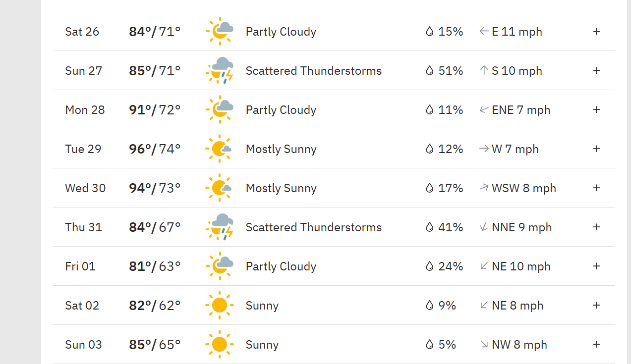Click the Mostly Sunny text for Tue 29
631x364 pixels.
pyautogui.click(x=281, y=149)
